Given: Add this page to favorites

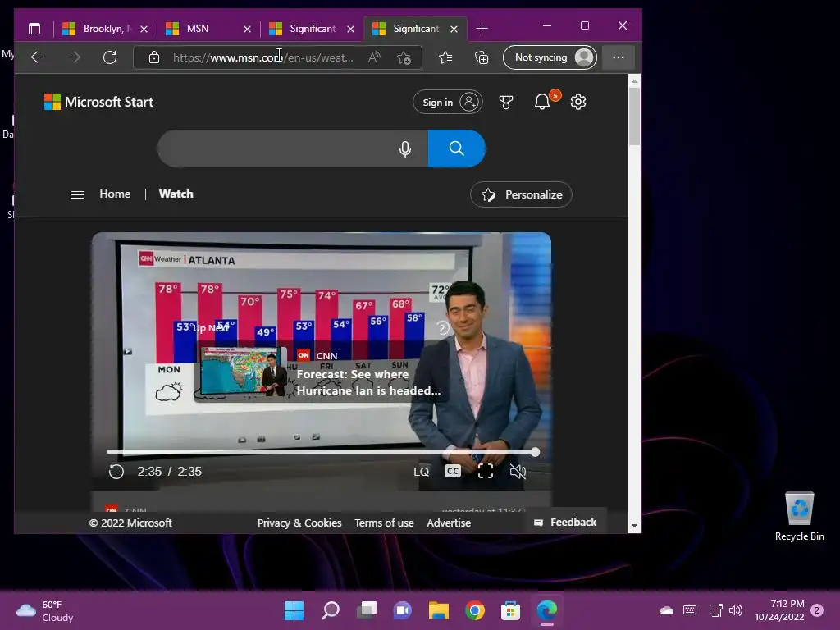Looking at the screenshot, I should point(404,57).
